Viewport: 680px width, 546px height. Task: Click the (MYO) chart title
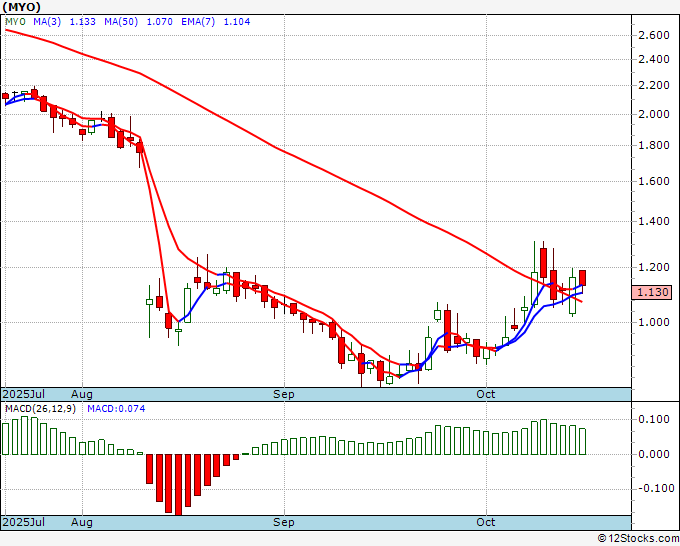coord(21,7)
